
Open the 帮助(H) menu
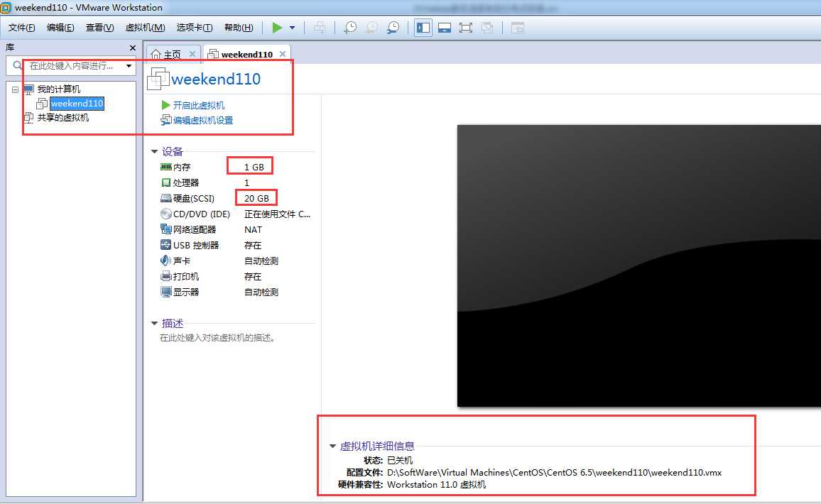click(238, 28)
